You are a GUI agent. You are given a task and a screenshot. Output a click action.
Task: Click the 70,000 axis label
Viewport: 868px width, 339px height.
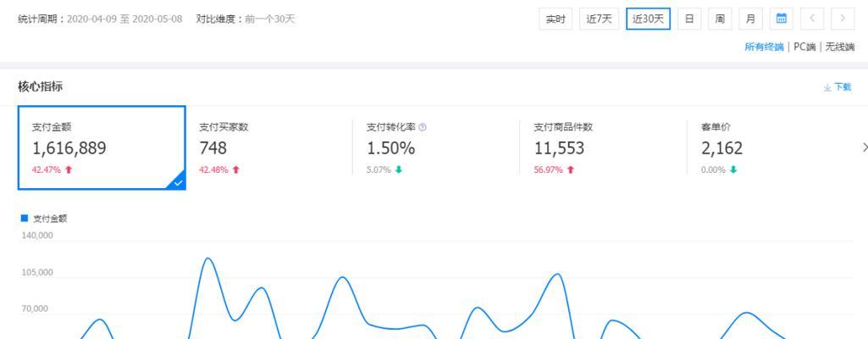tap(35, 309)
